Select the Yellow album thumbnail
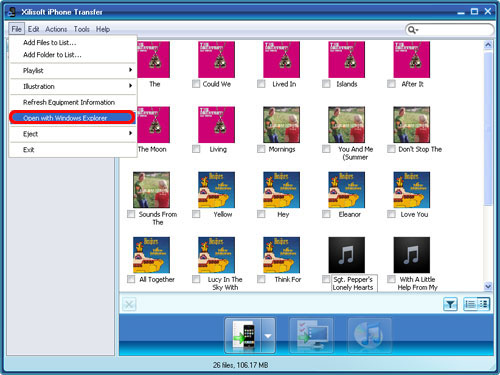 [216, 190]
